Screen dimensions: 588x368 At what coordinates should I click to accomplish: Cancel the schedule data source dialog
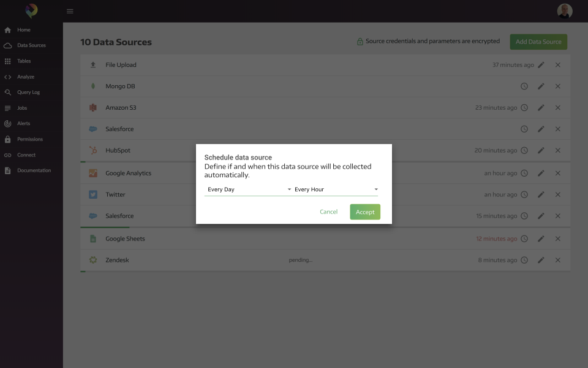pos(328,212)
